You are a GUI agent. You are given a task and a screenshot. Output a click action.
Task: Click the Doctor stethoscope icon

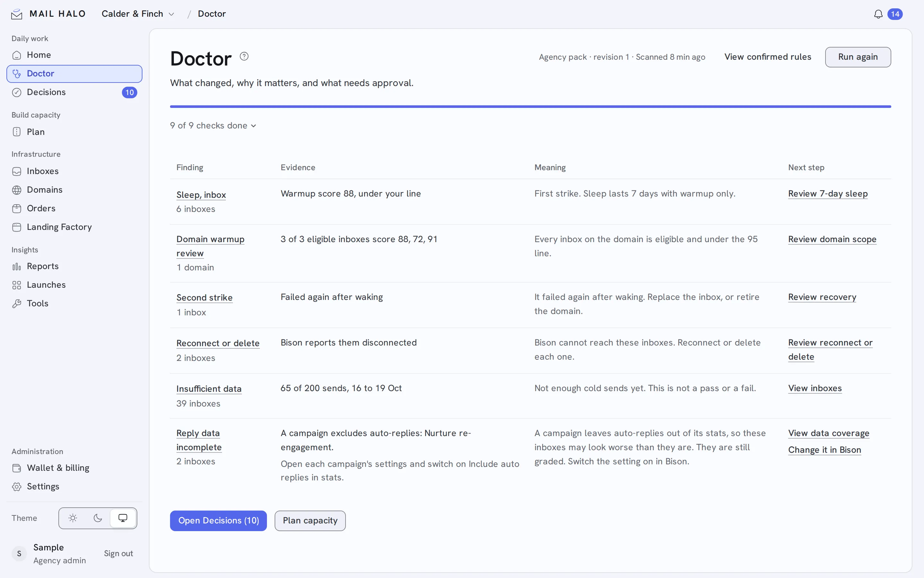coord(17,74)
